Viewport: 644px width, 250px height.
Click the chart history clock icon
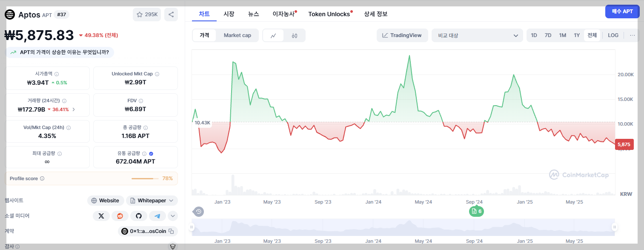(x=198, y=211)
